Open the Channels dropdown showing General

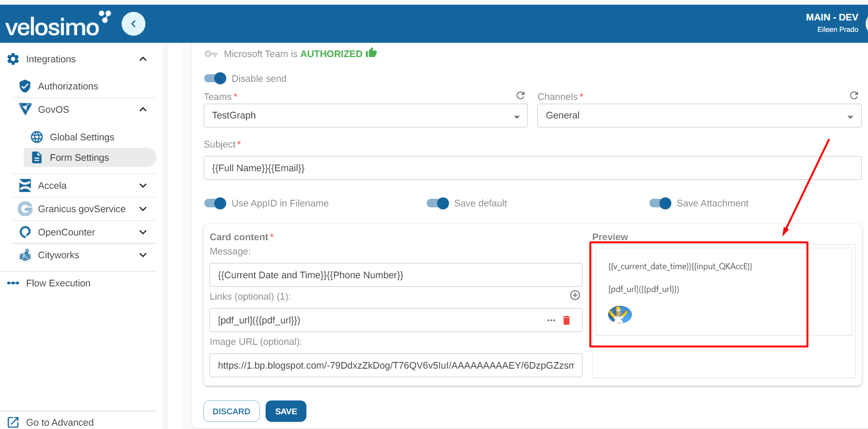[x=699, y=116]
